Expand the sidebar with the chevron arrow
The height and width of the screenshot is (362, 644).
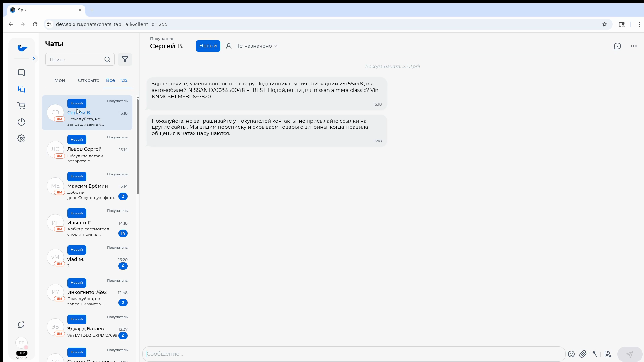[34, 59]
